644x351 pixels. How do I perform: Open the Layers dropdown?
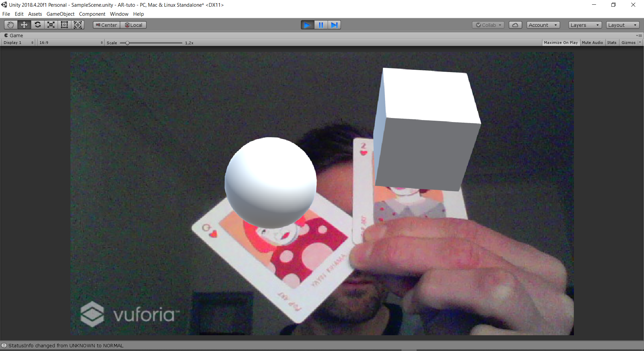tap(585, 25)
